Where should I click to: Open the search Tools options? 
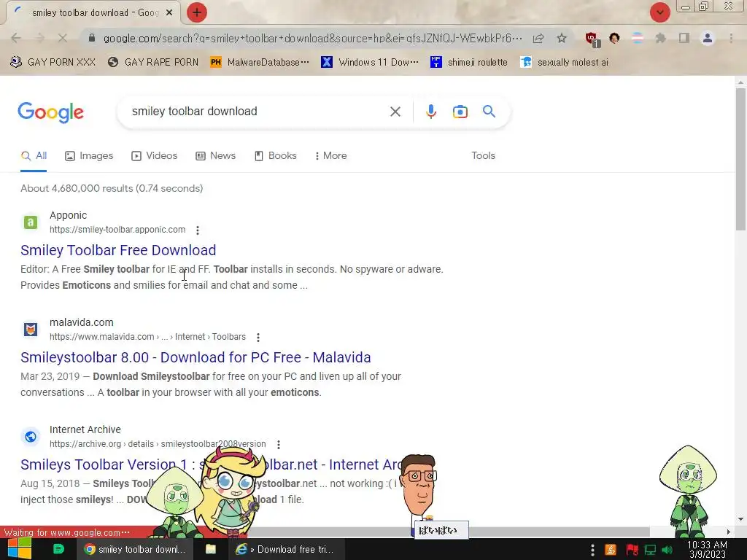pyautogui.click(x=483, y=156)
